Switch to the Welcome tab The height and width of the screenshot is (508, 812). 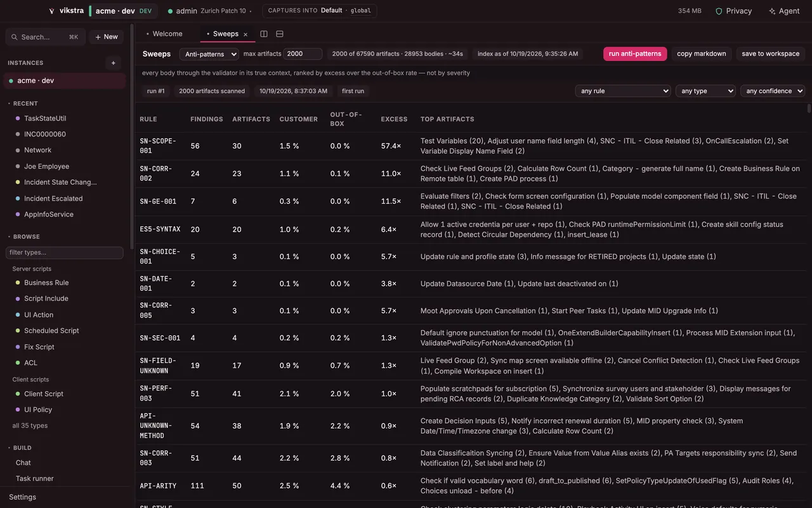pos(164,34)
